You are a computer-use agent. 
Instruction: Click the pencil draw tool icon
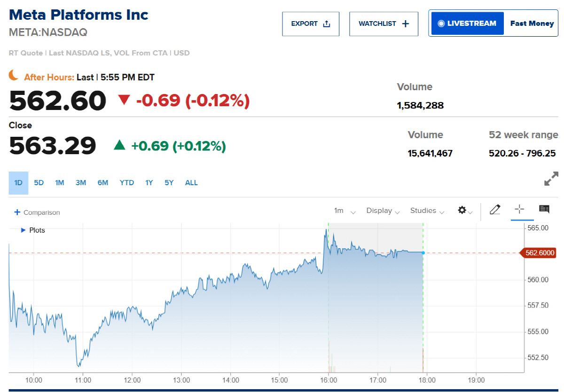pyautogui.click(x=495, y=210)
